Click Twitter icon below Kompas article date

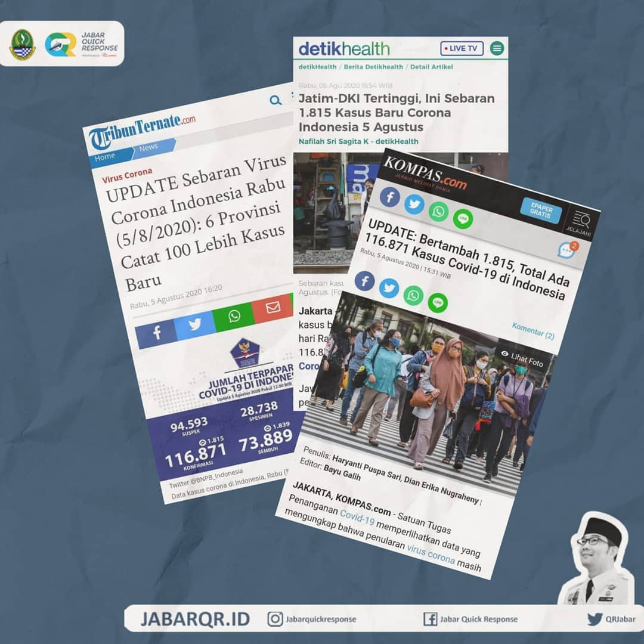click(x=389, y=288)
